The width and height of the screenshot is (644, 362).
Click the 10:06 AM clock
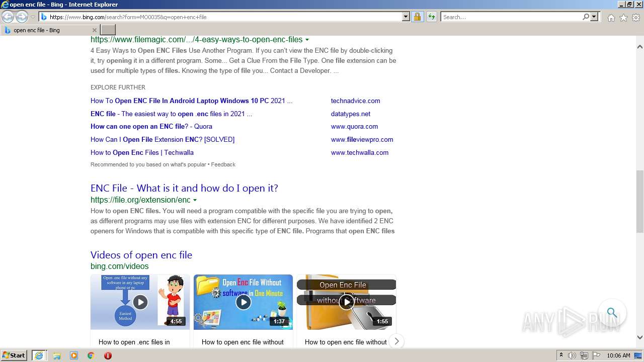(618, 355)
